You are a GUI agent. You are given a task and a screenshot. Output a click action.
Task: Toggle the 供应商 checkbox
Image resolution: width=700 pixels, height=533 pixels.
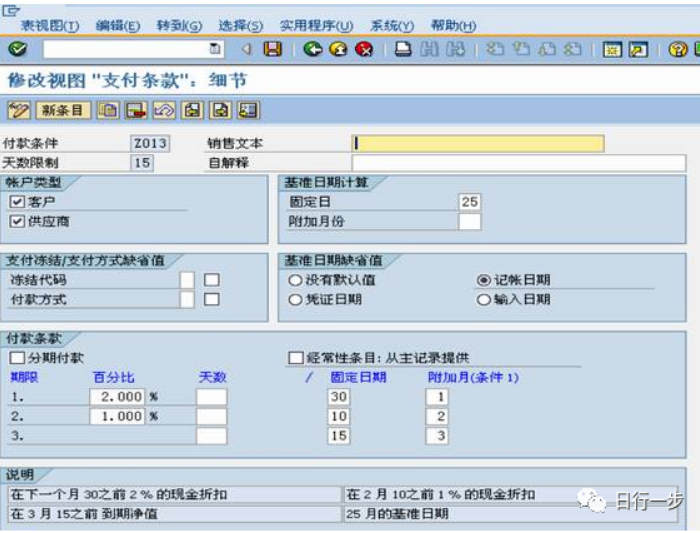[17, 221]
